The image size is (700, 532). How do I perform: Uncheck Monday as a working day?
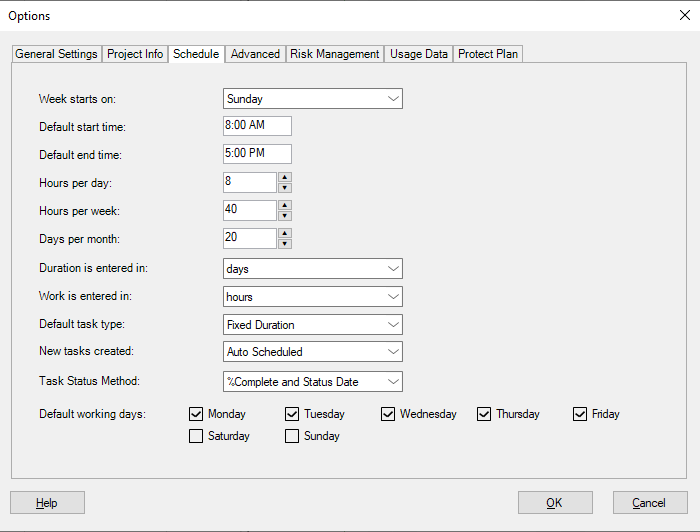196,414
